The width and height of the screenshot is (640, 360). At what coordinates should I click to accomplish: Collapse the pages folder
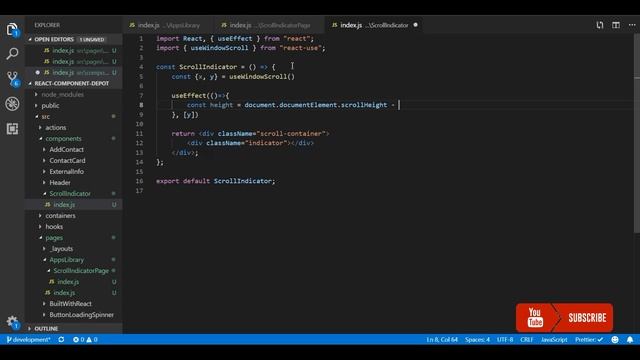(x=73, y=238)
